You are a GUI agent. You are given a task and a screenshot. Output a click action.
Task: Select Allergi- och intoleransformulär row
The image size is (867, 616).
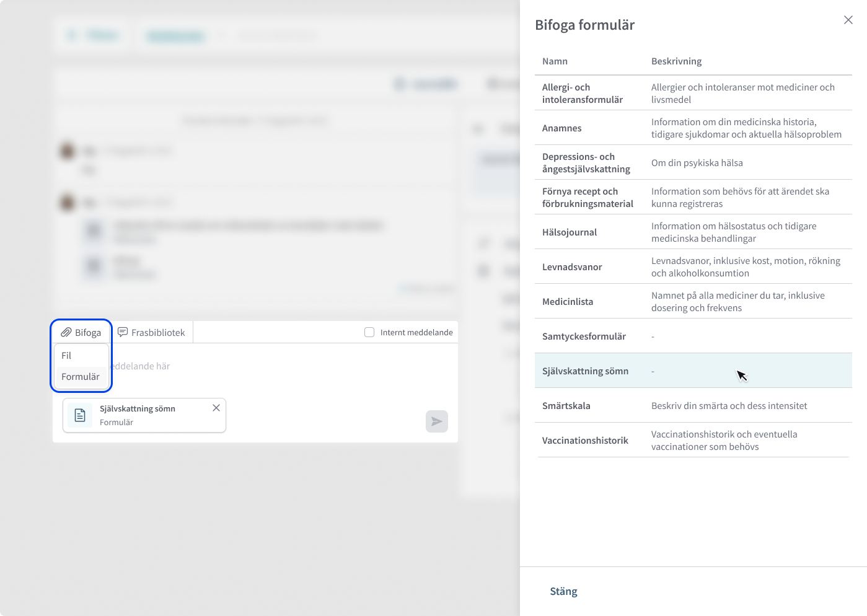pos(693,93)
